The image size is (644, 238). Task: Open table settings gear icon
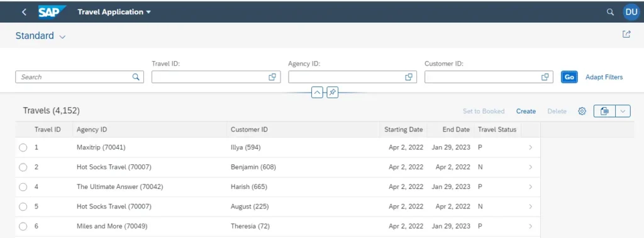coord(582,111)
